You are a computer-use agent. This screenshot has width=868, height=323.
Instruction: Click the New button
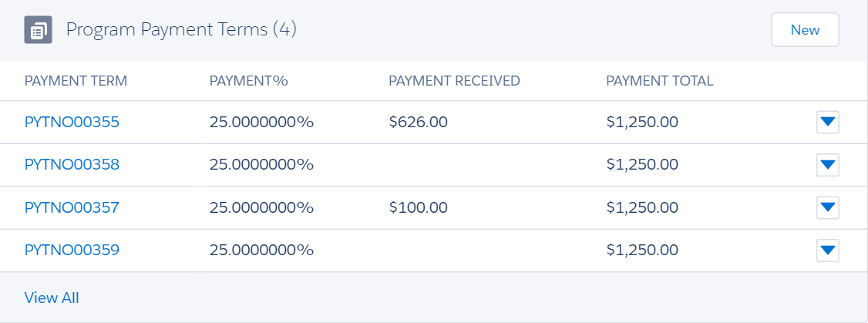[x=805, y=30]
